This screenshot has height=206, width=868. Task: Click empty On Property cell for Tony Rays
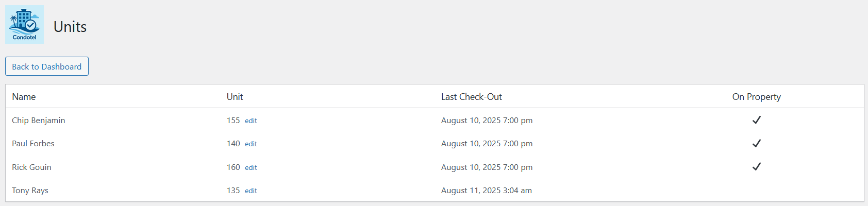tap(756, 190)
